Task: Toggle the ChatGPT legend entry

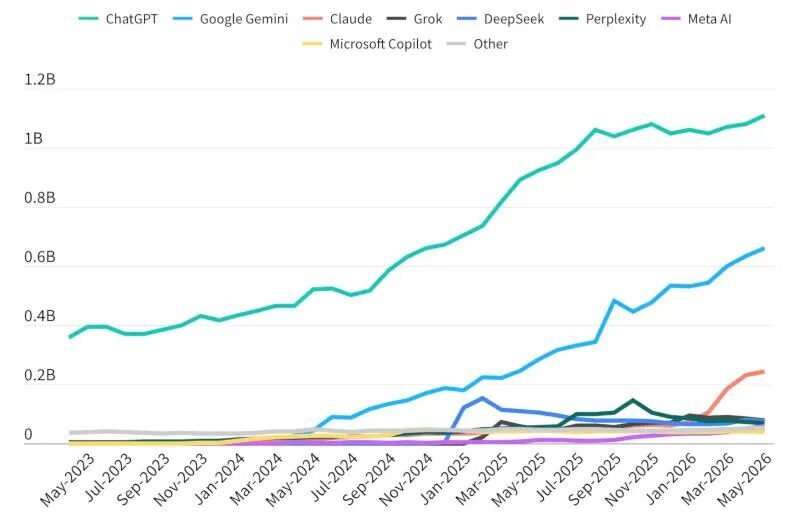Action: (118, 19)
